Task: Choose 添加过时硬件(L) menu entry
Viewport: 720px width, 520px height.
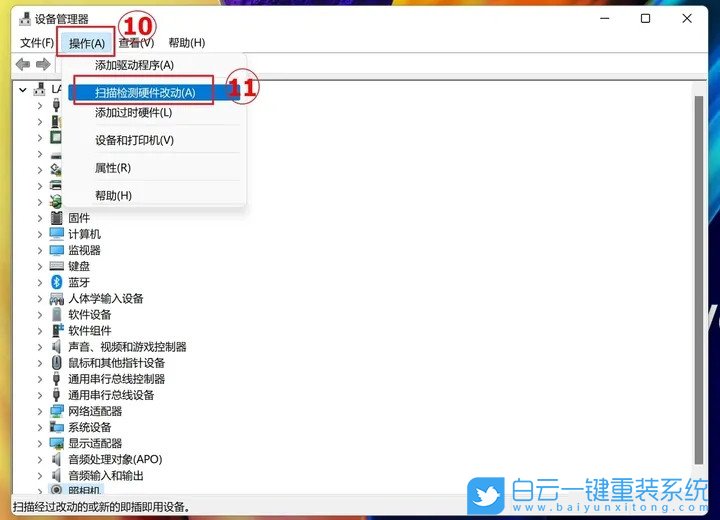Action: (133, 113)
